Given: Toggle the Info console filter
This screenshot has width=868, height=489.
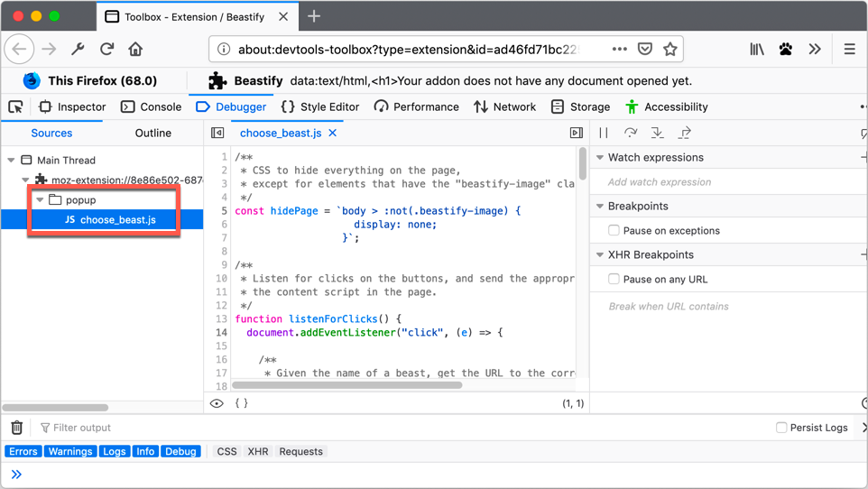Looking at the screenshot, I should click(x=145, y=451).
